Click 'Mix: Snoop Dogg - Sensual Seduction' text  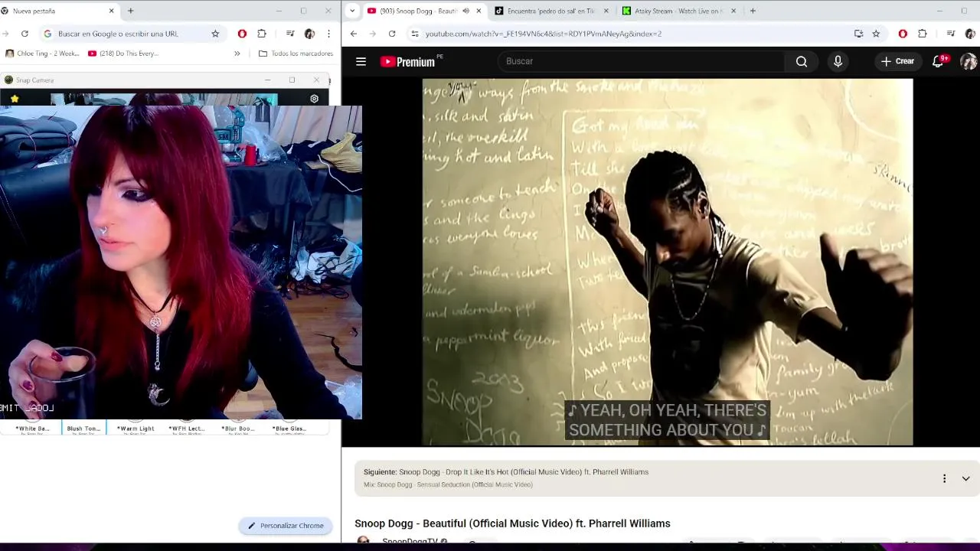[x=448, y=484]
